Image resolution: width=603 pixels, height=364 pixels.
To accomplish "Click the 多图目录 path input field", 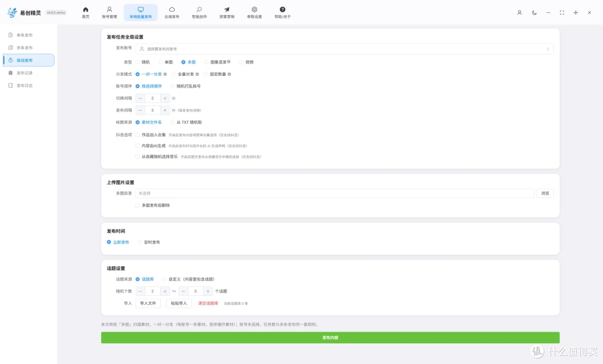I will (x=335, y=193).
